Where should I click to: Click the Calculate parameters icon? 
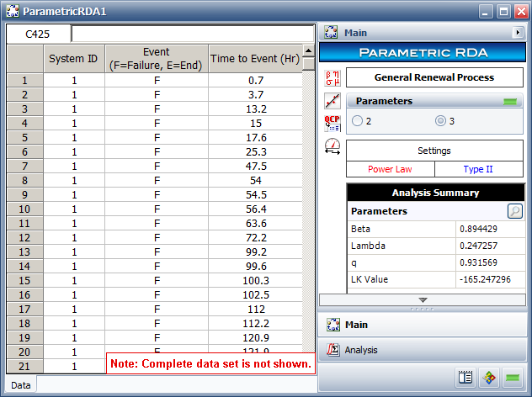(332, 77)
